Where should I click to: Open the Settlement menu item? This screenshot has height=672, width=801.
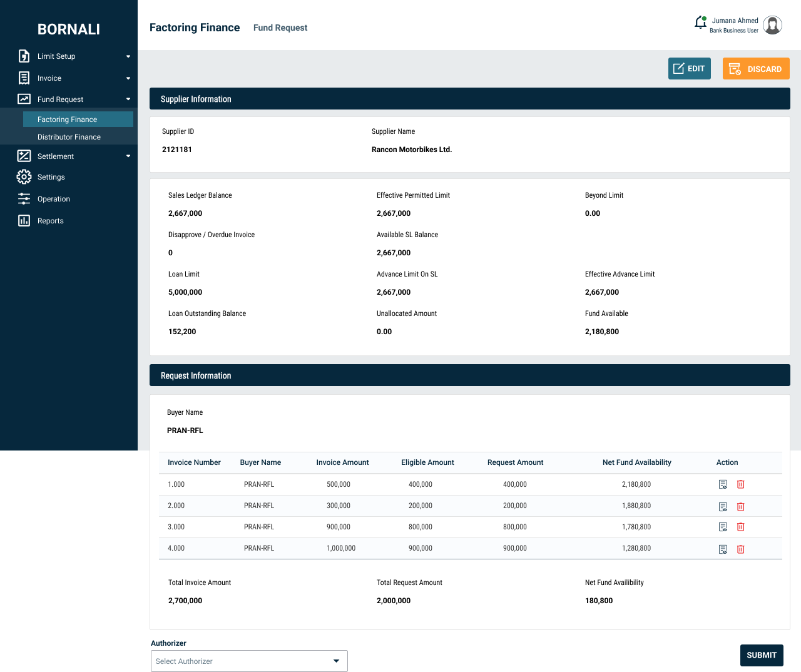56,156
